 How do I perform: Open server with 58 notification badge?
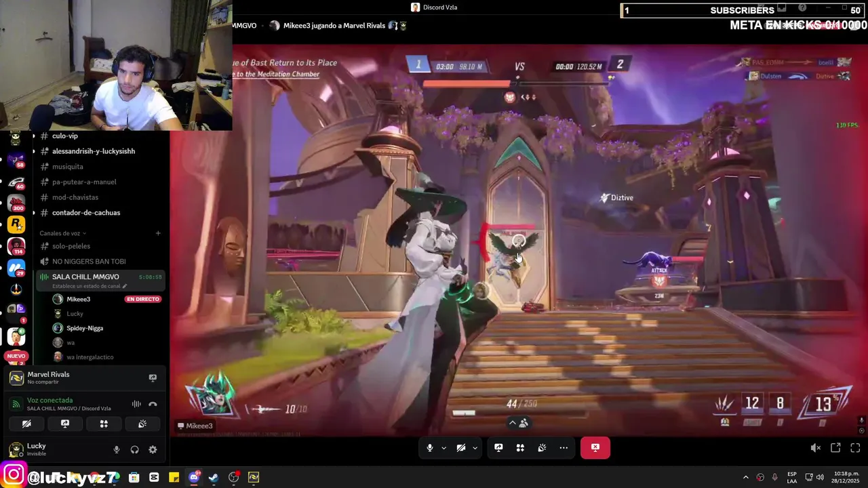(x=16, y=161)
